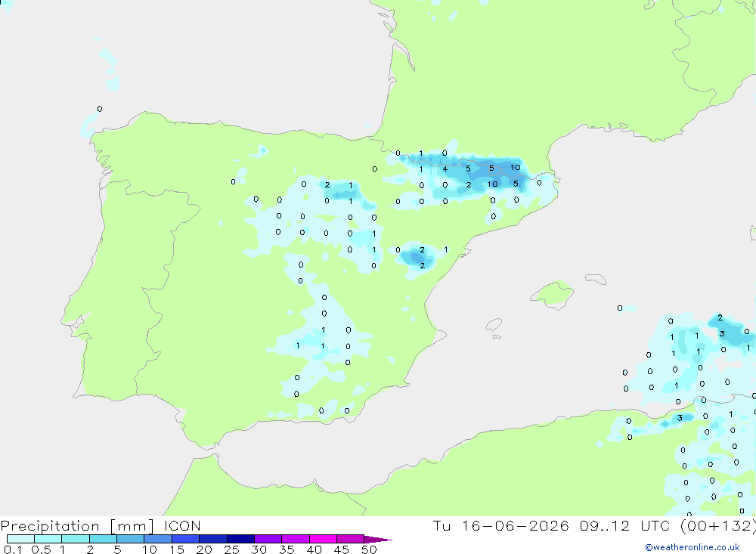Click the 0.1–0.5 mm palest legend swatch
The width and height of the screenshot is (756, 554).
20,539
